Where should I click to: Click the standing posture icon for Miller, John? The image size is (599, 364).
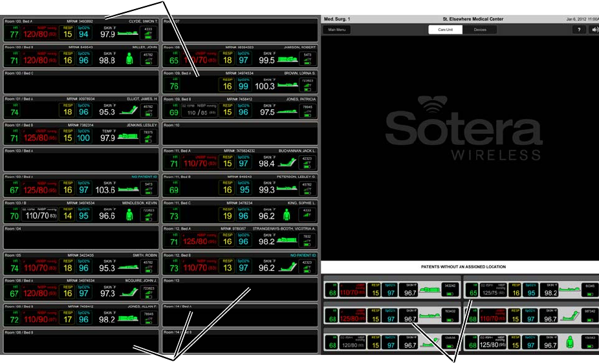pos(129,58)
